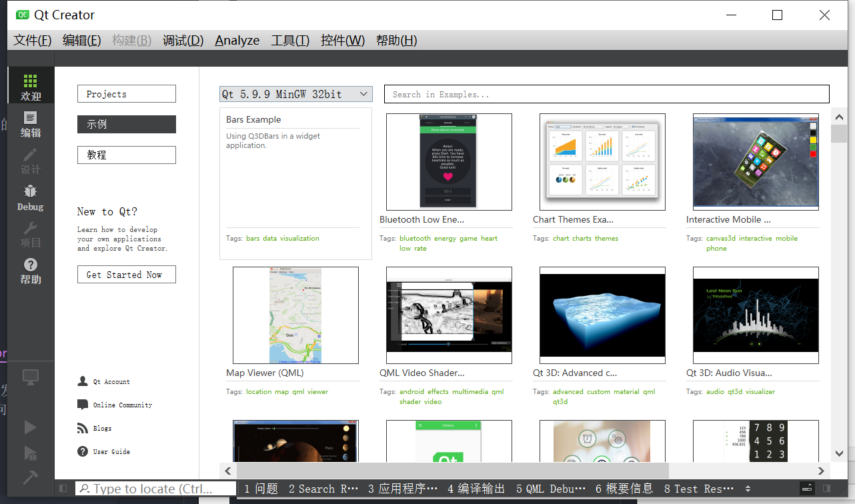Open the 1 问题 (Issues) output pane
Screen dimensions: 855x504
(x=261, y=489)
